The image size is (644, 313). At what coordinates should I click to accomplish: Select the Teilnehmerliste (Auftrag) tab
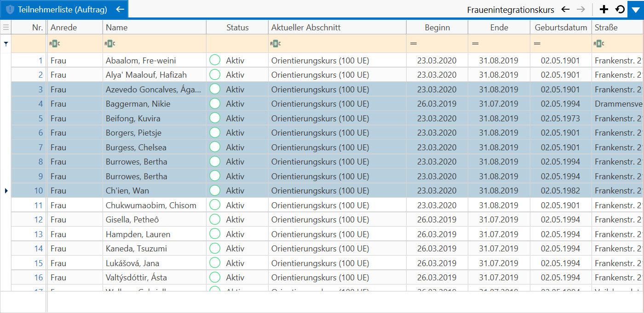tap(57, 9)
